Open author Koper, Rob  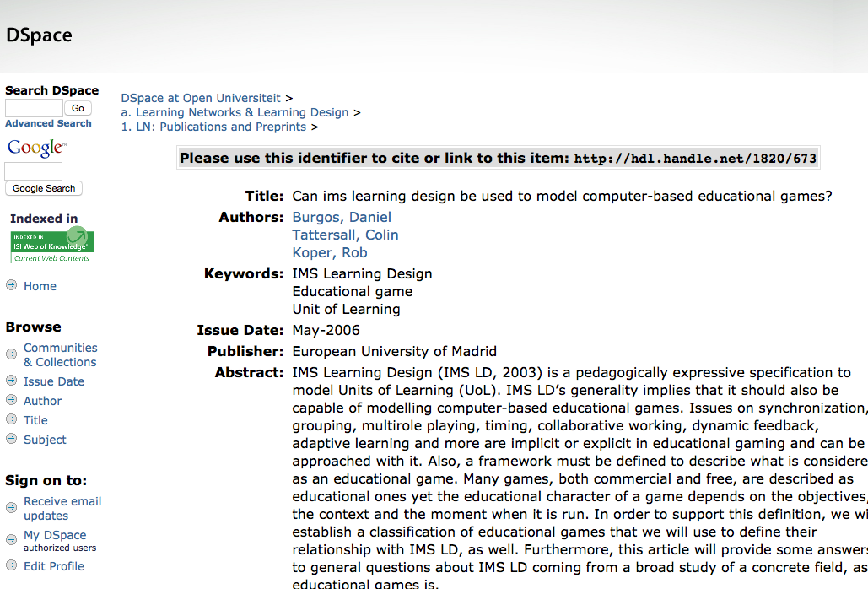[329, 252]
